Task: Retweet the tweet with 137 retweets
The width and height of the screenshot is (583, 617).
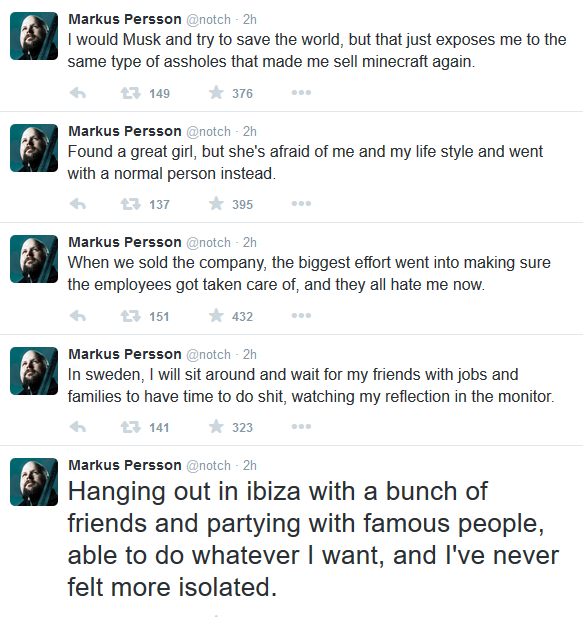Action: click(130, 204)
